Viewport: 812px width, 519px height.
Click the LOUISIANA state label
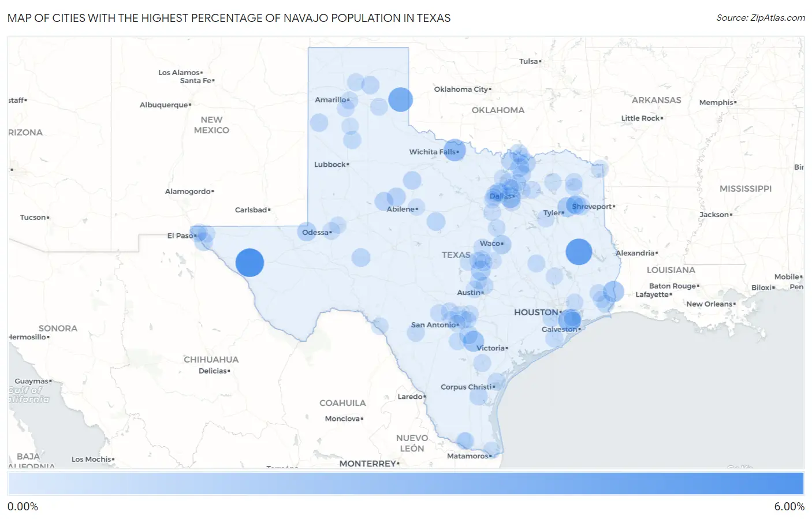[x=671, y=270]
